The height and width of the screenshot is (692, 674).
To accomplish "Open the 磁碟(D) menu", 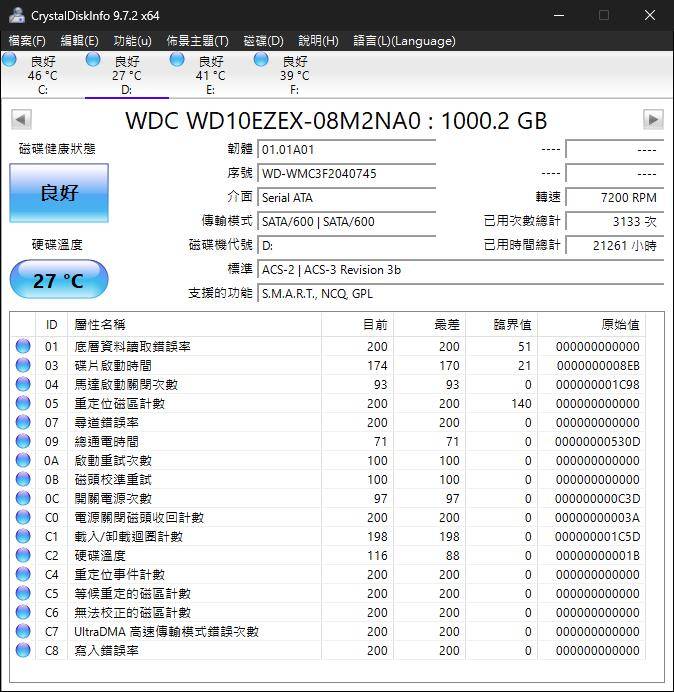I will (263, 41).
